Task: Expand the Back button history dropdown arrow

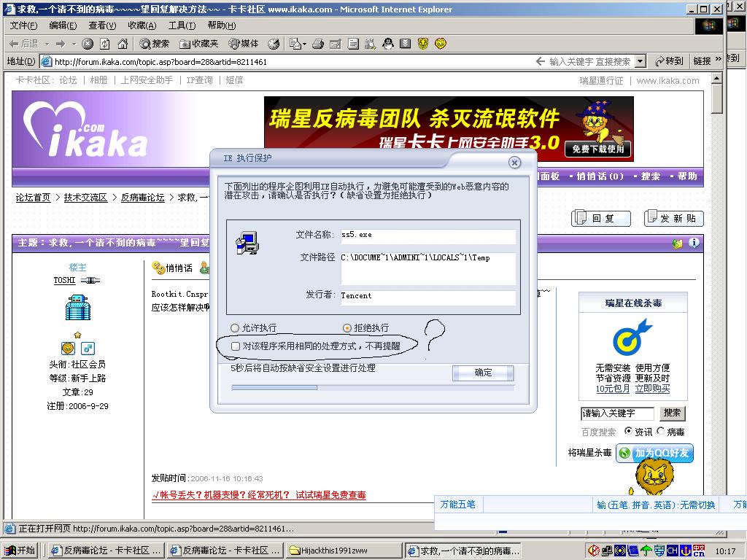Action: click(46, 44)
